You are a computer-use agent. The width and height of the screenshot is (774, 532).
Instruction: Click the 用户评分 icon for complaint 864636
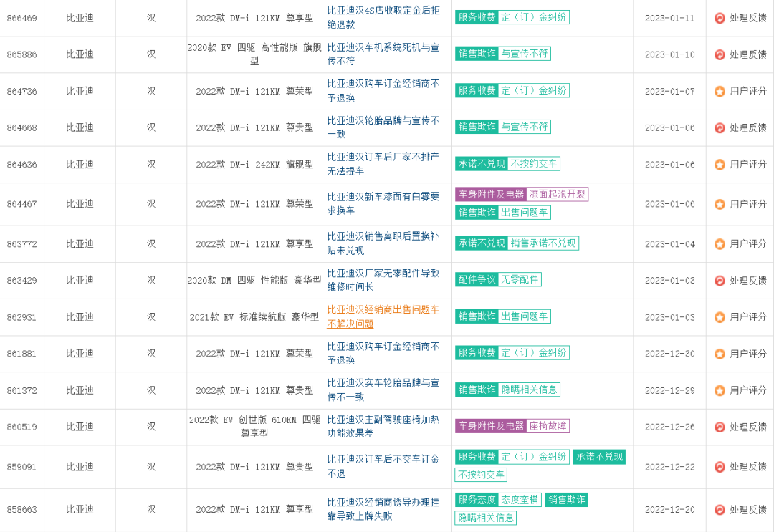(720, 165)
